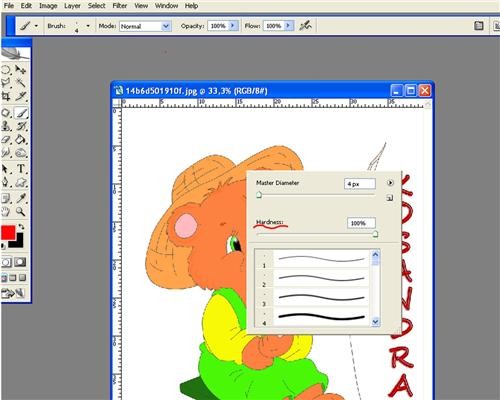The height and width of the screenshot is (400, 500).
Task: Click brush list scroll down arrow
Action: click(375, 321)
